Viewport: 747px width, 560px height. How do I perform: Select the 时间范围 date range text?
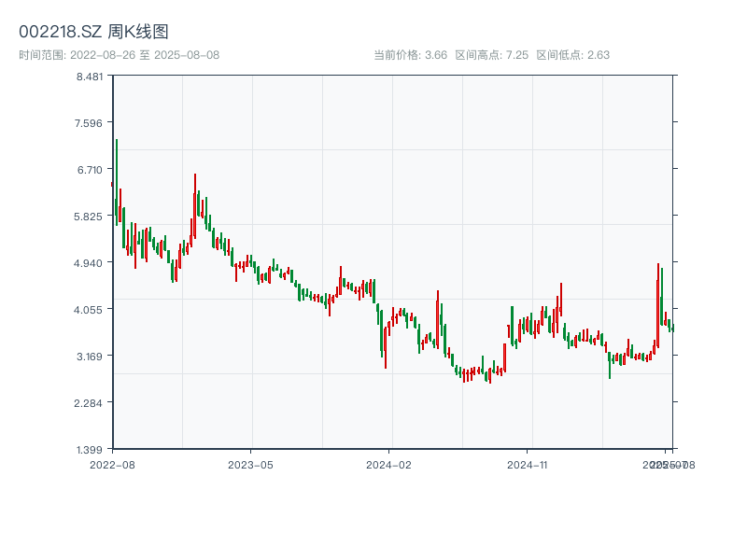120,55
